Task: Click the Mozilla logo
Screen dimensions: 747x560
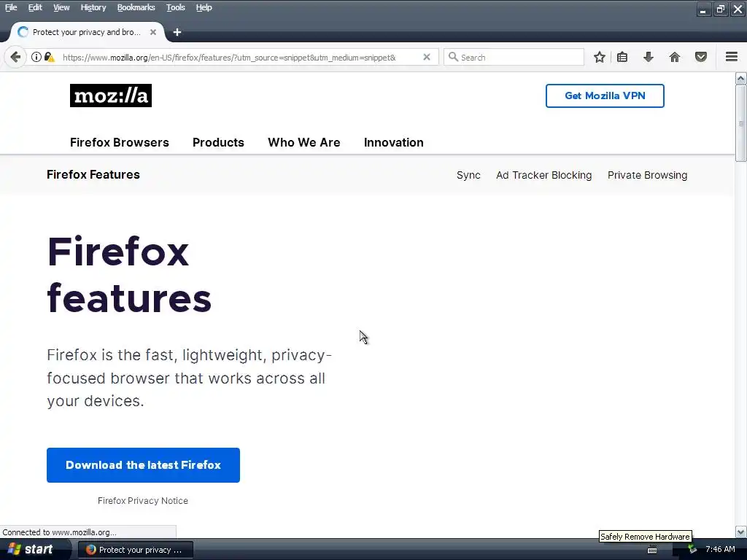Action: click(x=111, y=96)
